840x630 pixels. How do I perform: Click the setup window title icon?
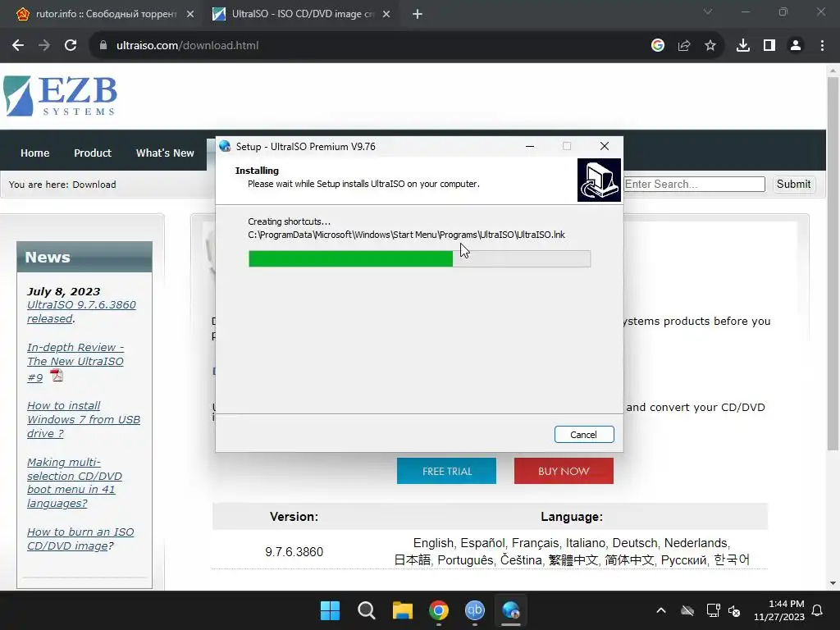(225, 146)
